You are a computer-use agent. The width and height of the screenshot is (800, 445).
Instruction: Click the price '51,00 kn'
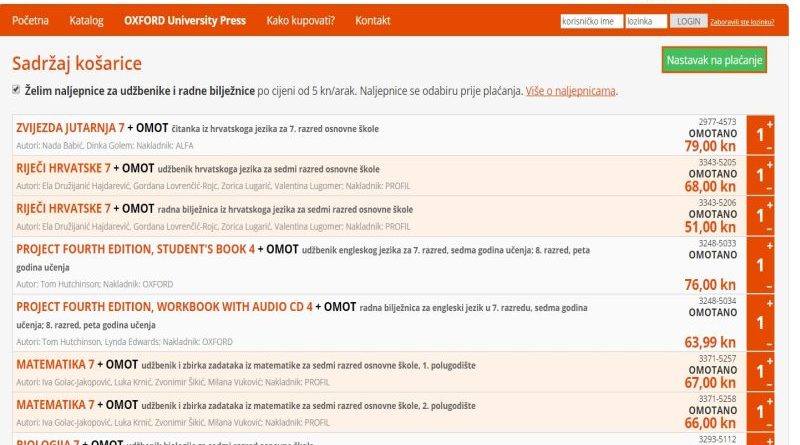click(710, 227)
